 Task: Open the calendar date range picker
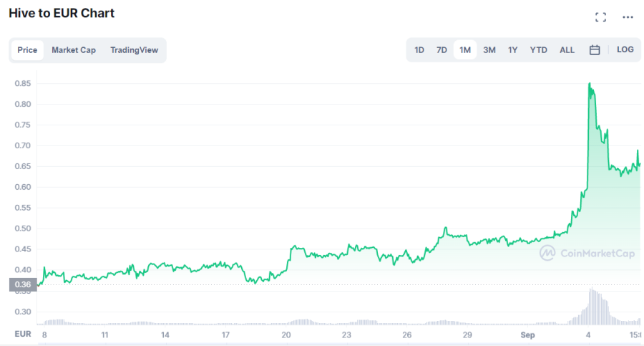tap(595, 50)
